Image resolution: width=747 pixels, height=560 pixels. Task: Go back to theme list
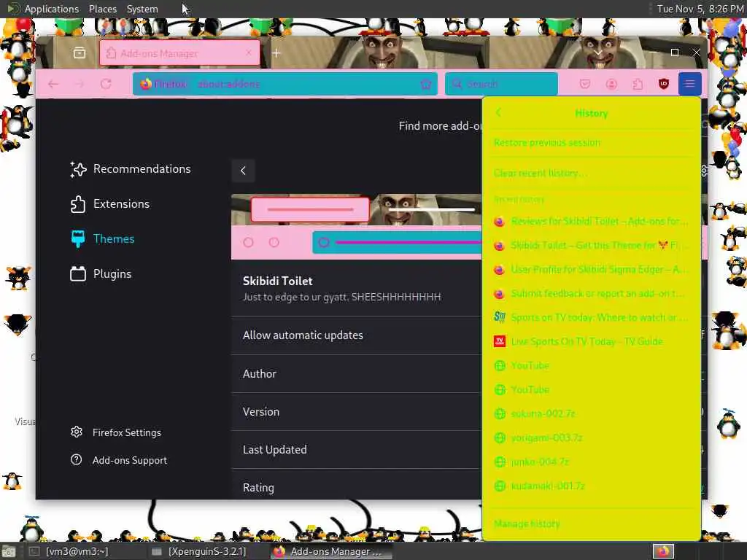coord(243,171)
